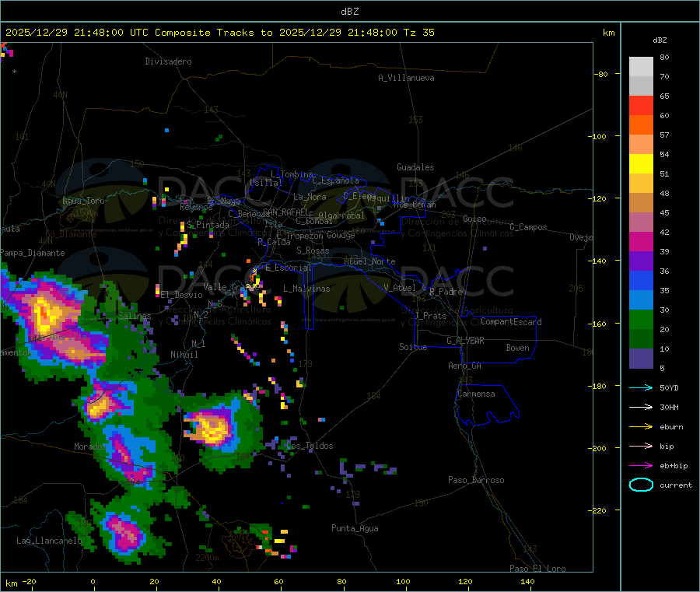Click the magenta storm cell above Lag.Llancanelo
Viewport: 700px width, 592px height.
click(124, 533)
